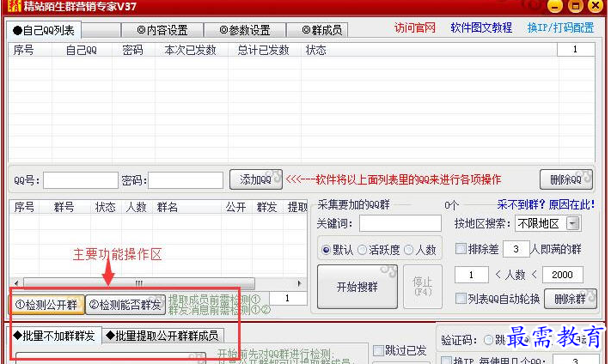
Task: Click the horizontal scrollbar thumb in group list
Action: click(x=139, y=283)
